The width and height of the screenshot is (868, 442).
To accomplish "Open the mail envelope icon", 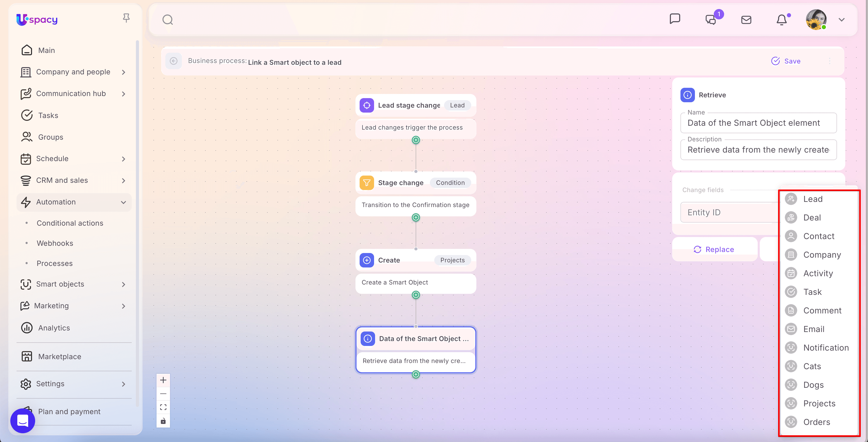I will tap(746, 20).
